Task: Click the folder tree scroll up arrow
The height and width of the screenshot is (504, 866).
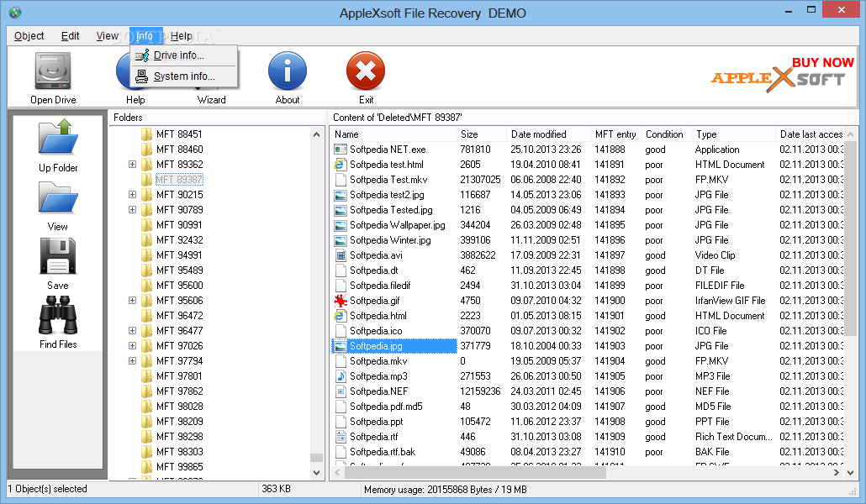Action: click(x=316, y=134)
